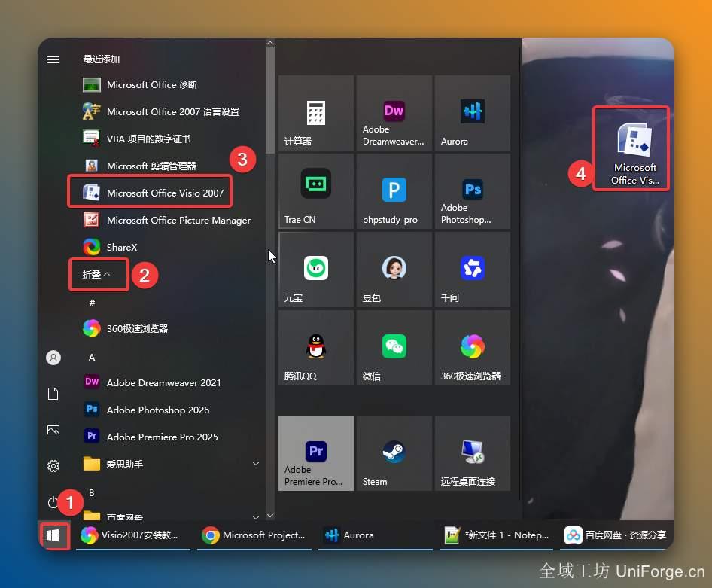The width and height of the screenshot is (712, 588).
Task: Open the 腾讯QQ tile
Action: [x=316, y=348]
